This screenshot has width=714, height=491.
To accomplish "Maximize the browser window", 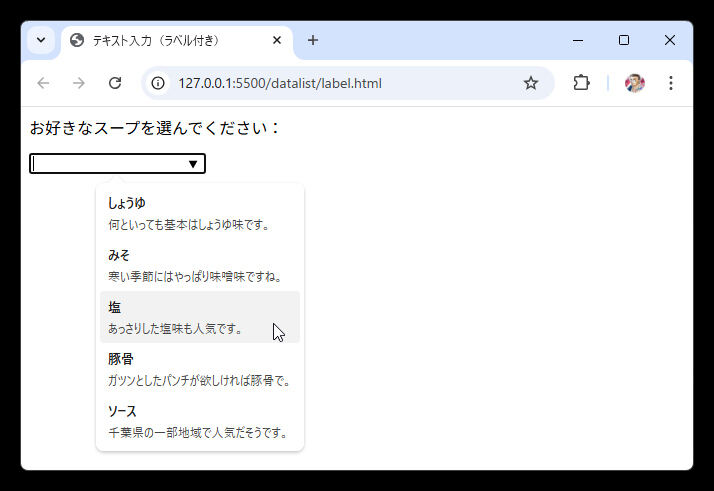I will tap(624, 40).
